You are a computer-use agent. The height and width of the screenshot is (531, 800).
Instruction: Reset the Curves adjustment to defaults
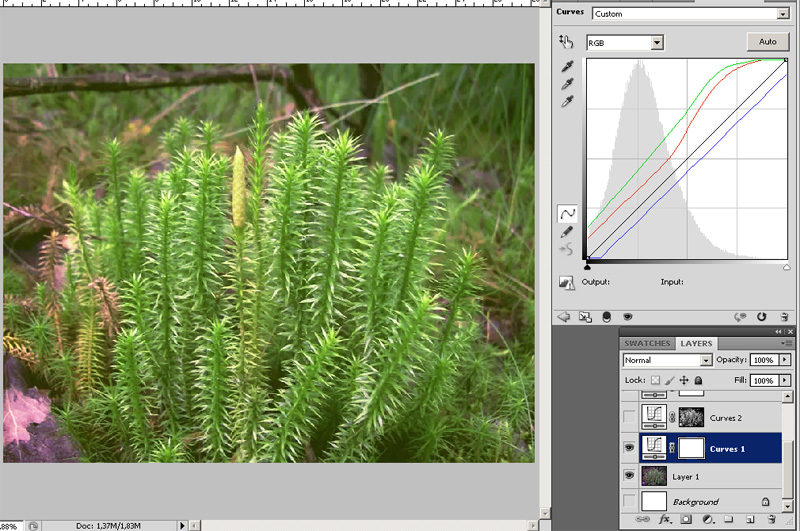(x=762, y=317)
